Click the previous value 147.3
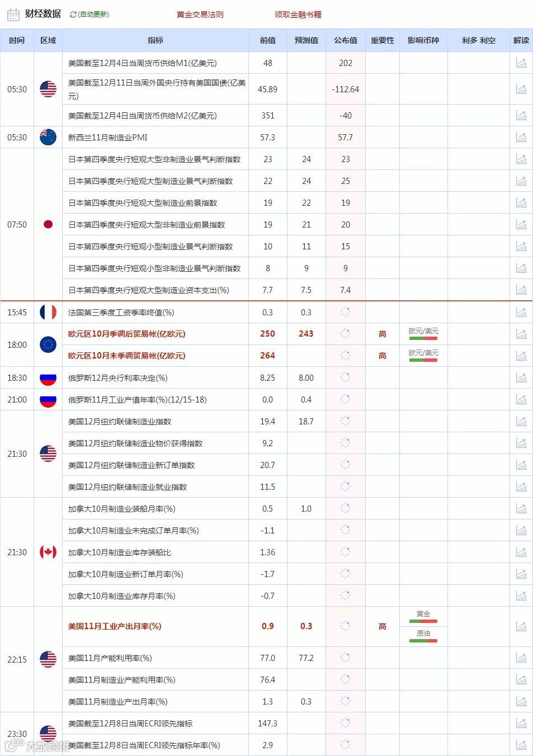The height and width of the screenshot is (756, 533). [x=268, y=723]
